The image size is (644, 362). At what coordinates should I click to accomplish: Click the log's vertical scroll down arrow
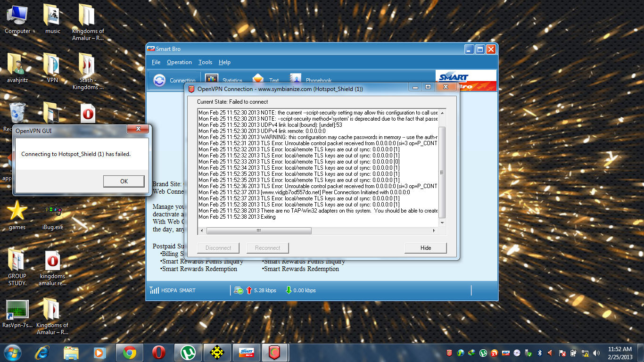pos(442,223)
